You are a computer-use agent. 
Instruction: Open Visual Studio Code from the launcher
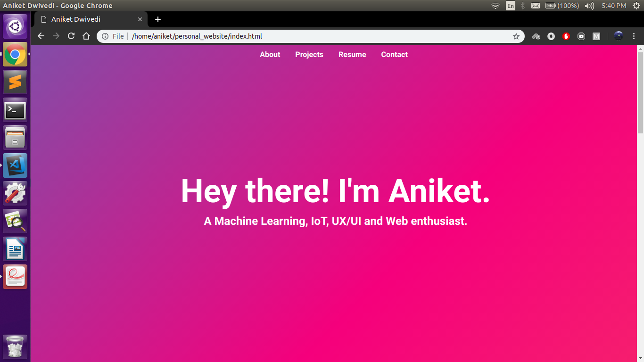click(15, 165)
